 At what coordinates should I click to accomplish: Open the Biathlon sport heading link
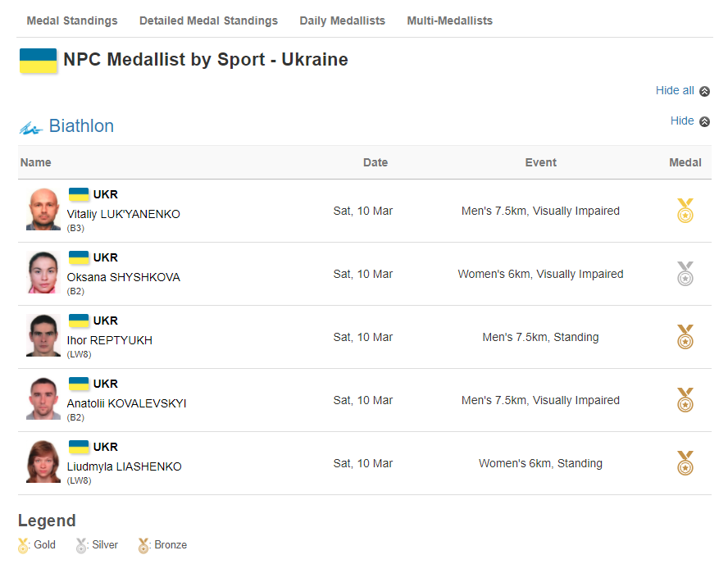[x=81, y=125]
